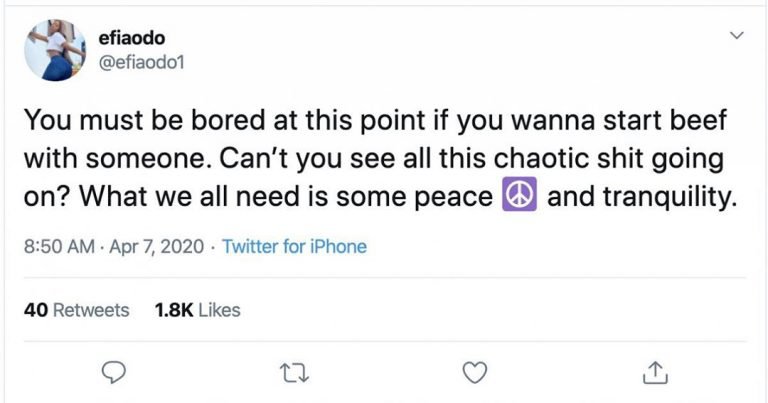Open efiaodo's profile picture avatar
This screenshot has width=768, height=403.
click(x=55, y=50)
